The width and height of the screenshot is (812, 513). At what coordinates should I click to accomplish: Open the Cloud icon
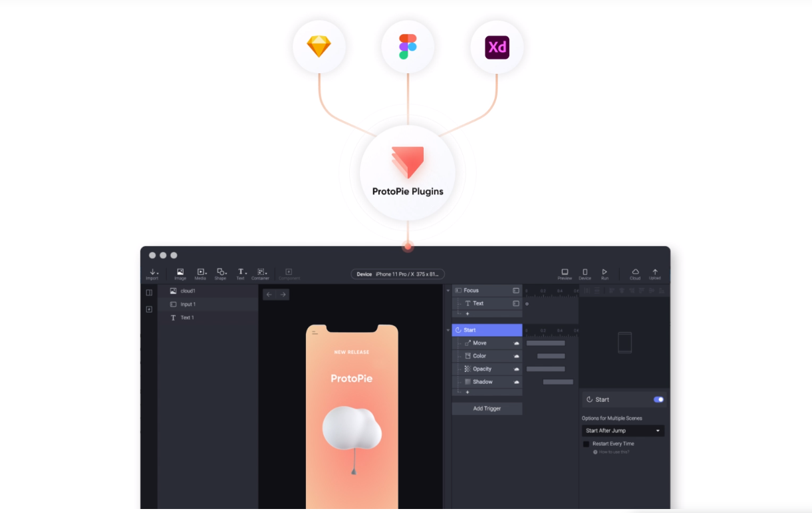tap(635, 274)
